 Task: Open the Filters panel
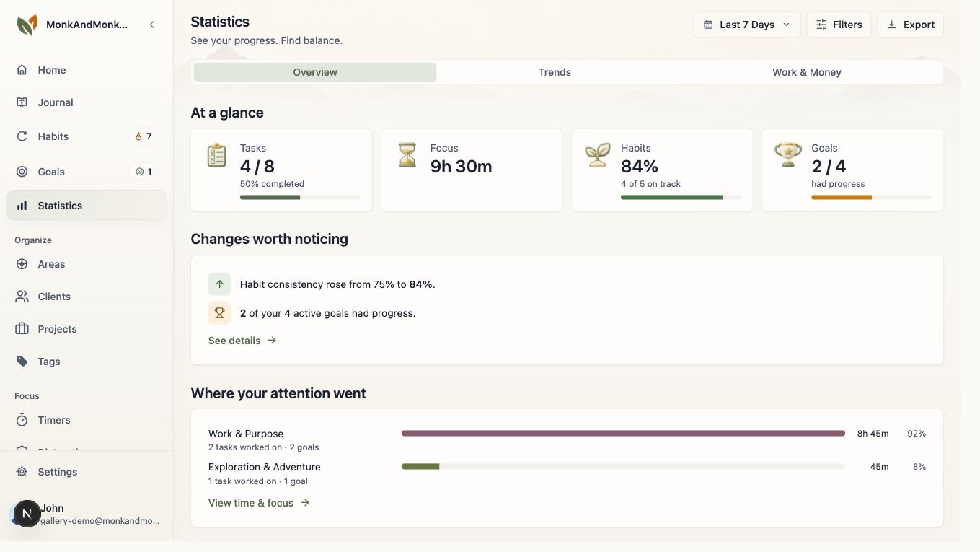click(839, 25)
